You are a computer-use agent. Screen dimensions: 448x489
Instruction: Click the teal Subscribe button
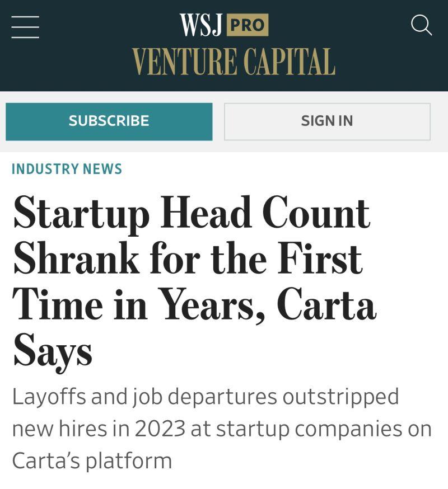[x=109, y=121]
